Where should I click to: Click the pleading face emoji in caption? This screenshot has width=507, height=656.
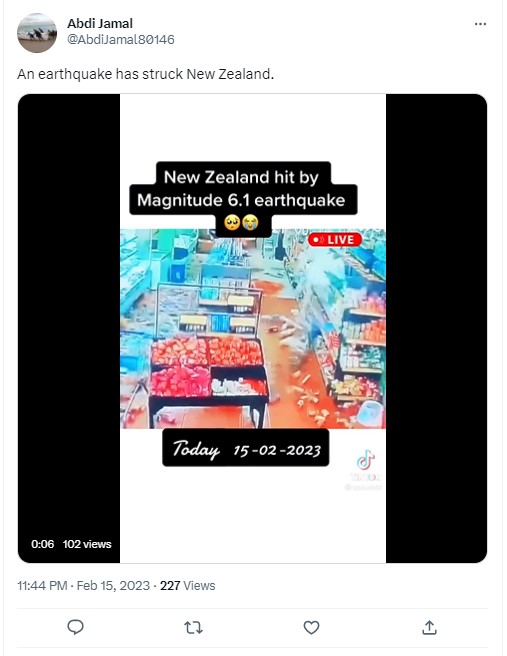(232, 222)
